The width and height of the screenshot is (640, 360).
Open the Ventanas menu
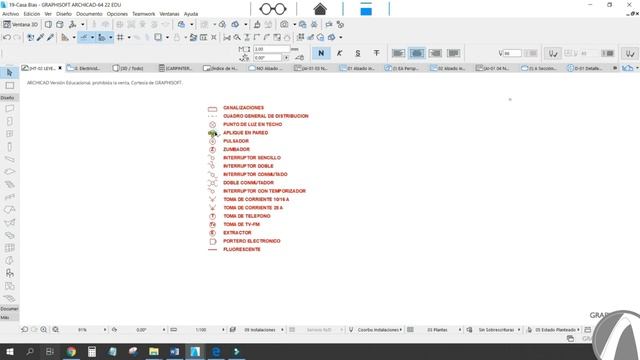coord(169,14)
